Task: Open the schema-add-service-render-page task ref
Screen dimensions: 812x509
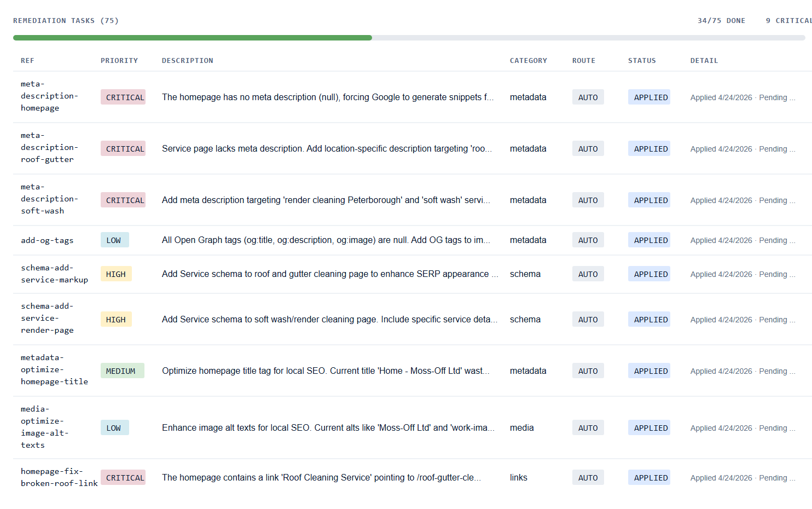Action: 47,319
